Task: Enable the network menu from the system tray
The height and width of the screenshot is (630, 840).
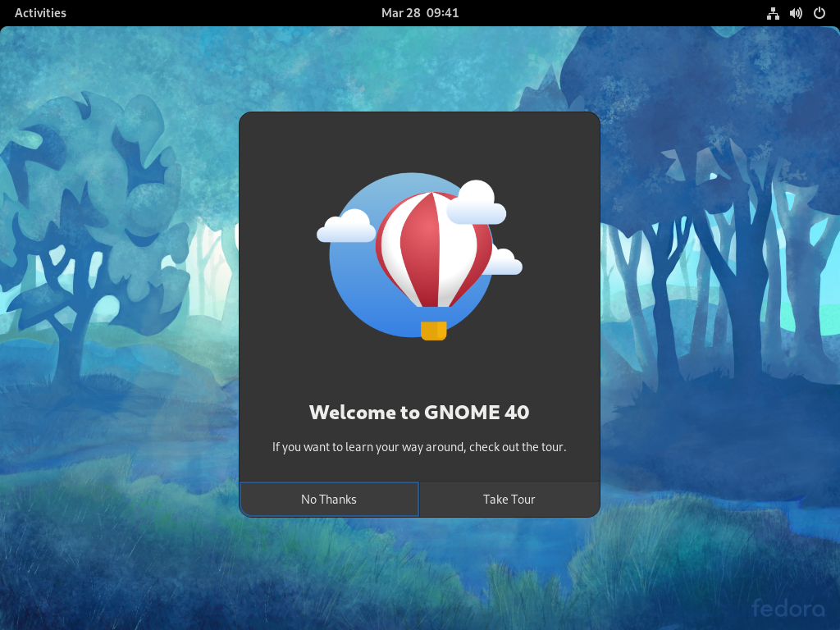Action: (x=772, y=12)
